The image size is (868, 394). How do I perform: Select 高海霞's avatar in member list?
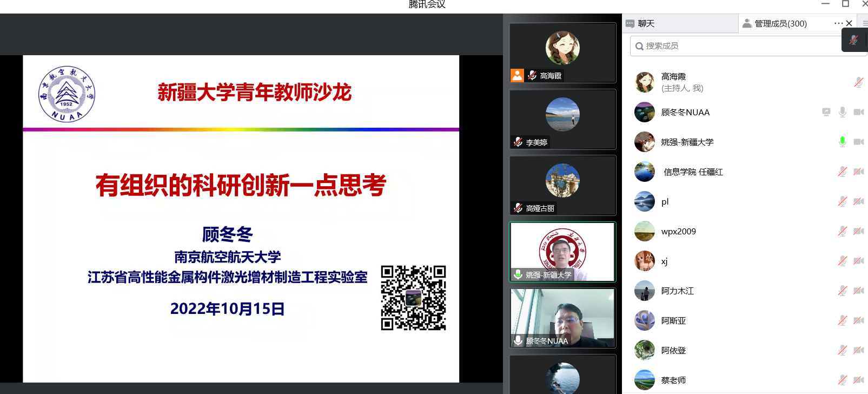pos(645,82)
